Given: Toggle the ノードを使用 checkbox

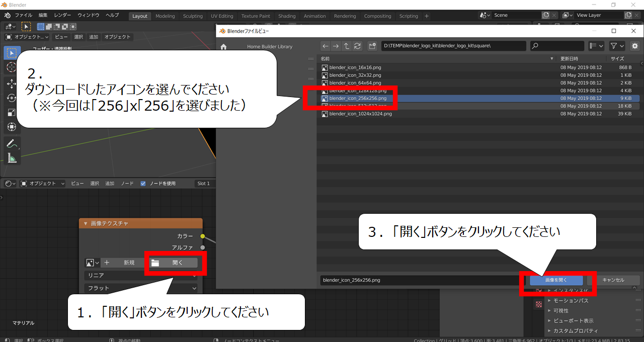Looking at the screenshot, I should (143, 184).
